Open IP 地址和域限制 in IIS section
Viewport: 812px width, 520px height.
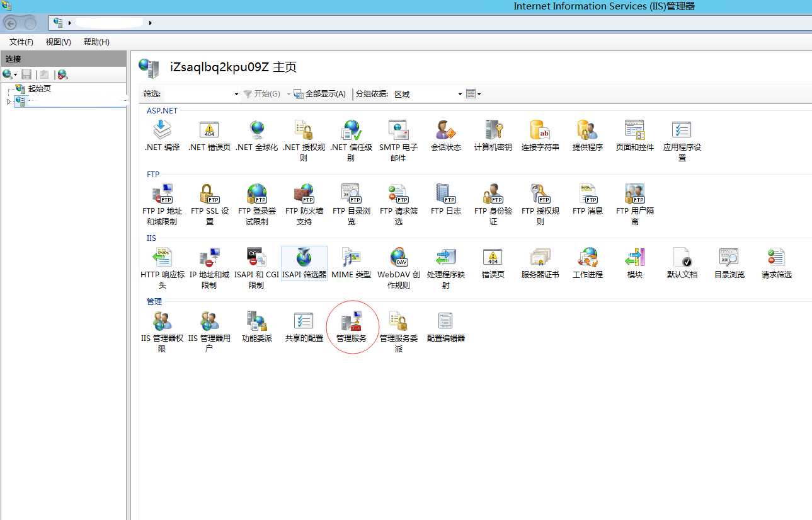pos(209,269)
